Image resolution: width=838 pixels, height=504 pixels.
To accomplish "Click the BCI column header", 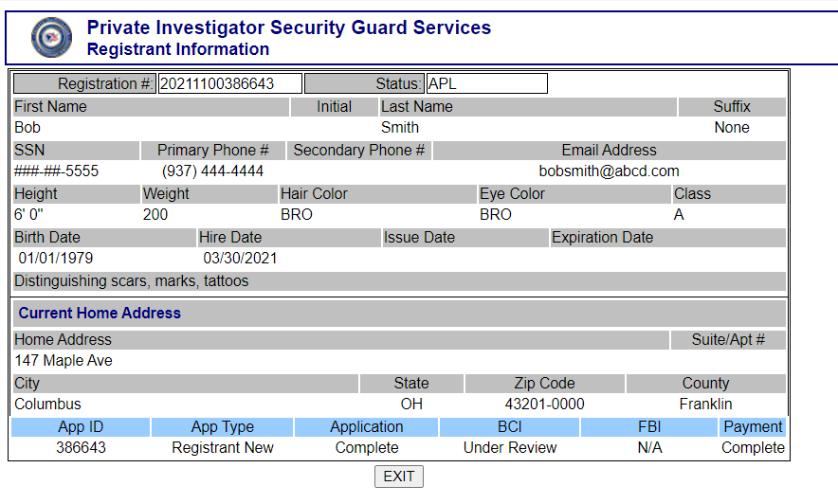I will 510,427.
